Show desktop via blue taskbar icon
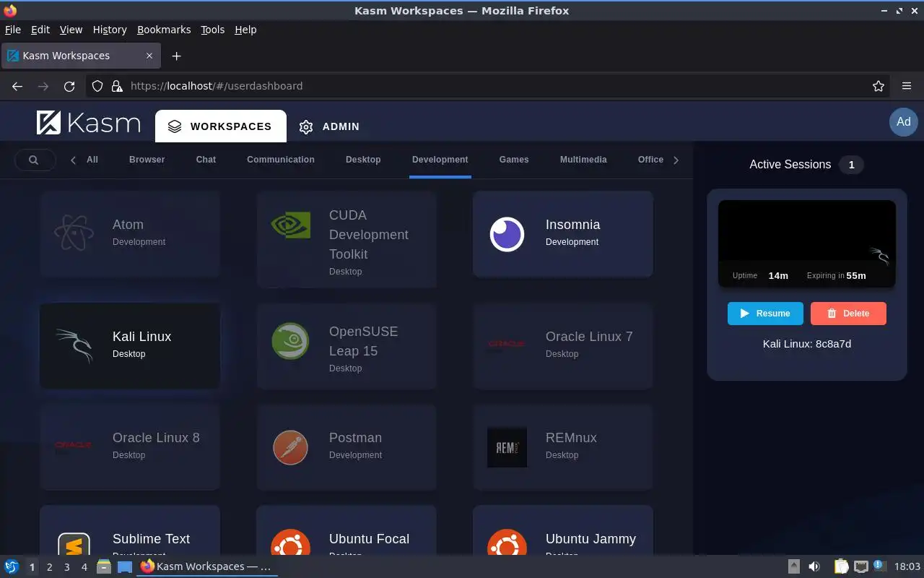The width and height of the screenshot is (924, 578). pos(124,566)
